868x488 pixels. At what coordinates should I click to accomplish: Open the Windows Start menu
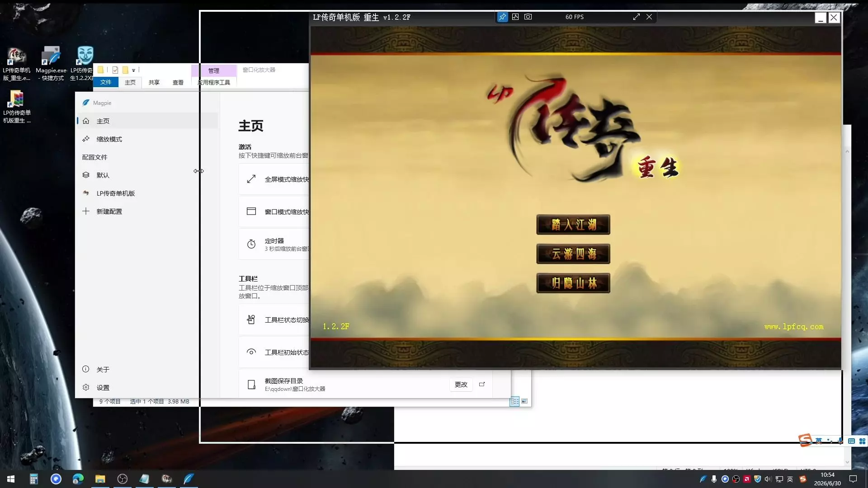click(x=11, y=479)
